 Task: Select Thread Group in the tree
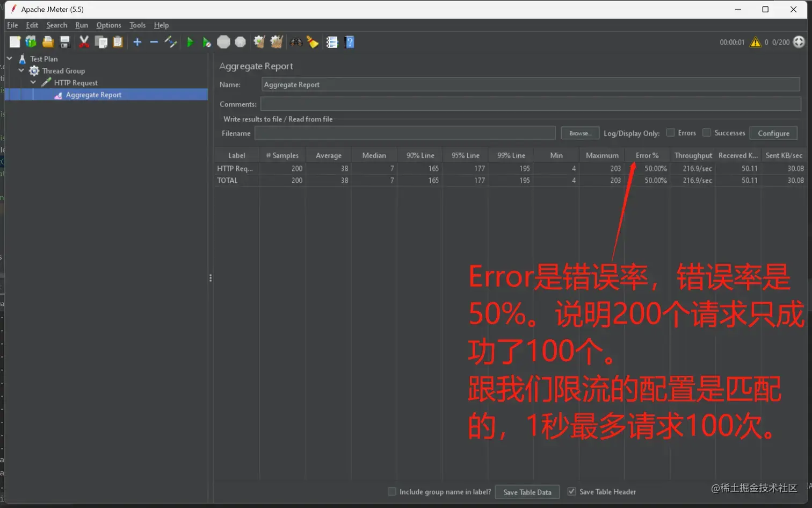click(x=63, y=70)
